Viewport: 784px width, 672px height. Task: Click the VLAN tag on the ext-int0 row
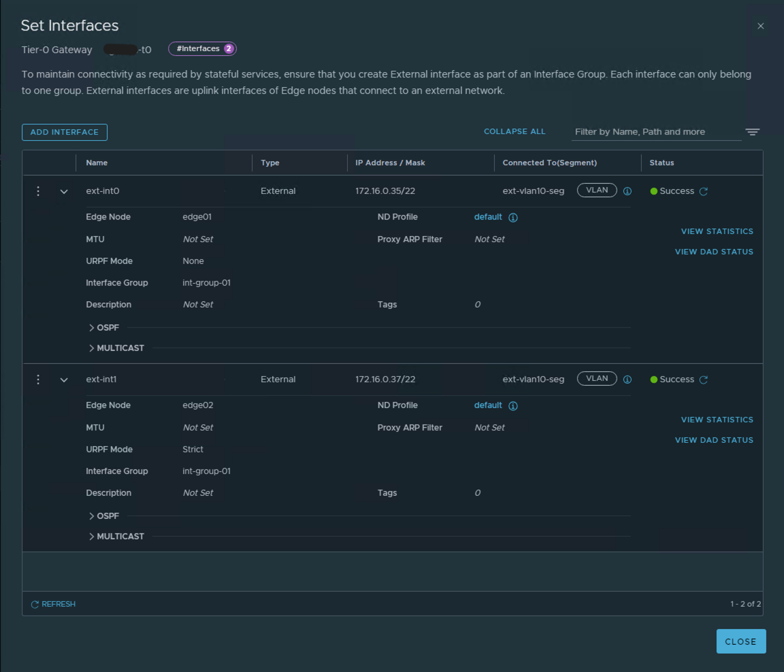click(x=597, y=190)
